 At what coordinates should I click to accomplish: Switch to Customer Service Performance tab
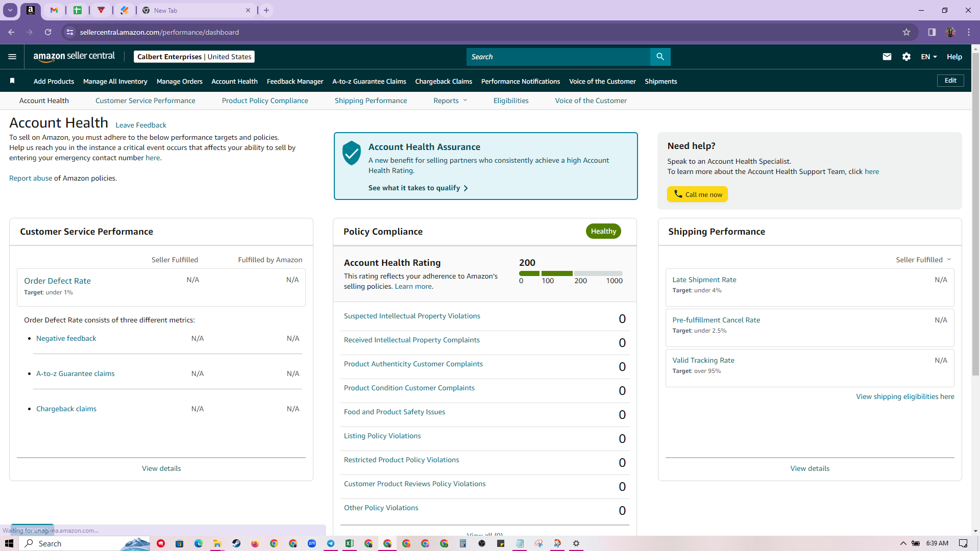coord(145,101)
